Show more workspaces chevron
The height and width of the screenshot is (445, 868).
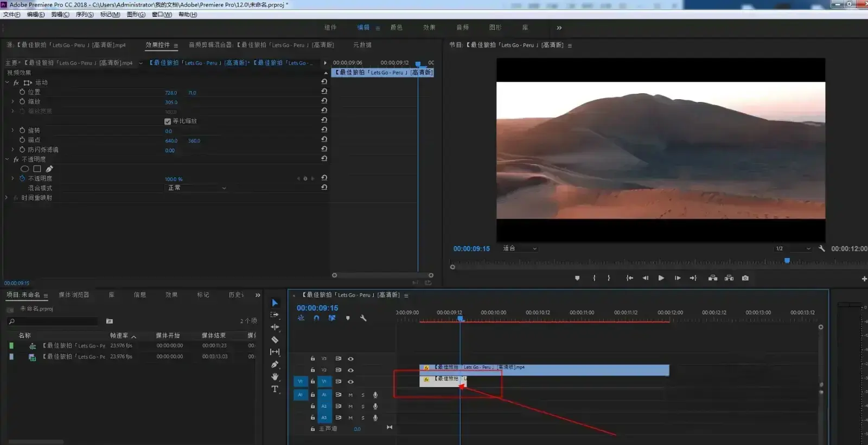[559, 28]
